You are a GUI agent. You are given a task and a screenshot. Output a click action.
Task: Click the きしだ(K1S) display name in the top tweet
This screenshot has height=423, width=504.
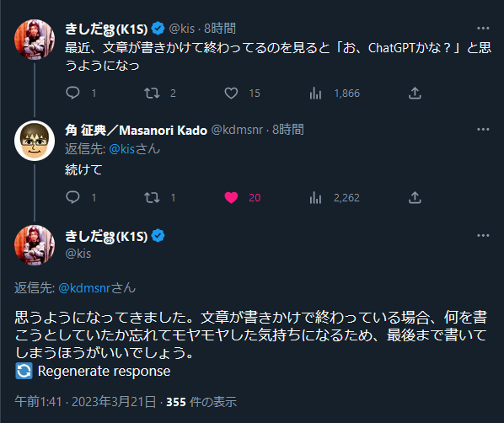click(x=106, y=29)
